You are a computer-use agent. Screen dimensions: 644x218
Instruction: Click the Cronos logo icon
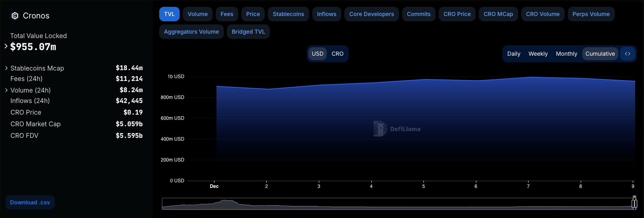point(15,16)
